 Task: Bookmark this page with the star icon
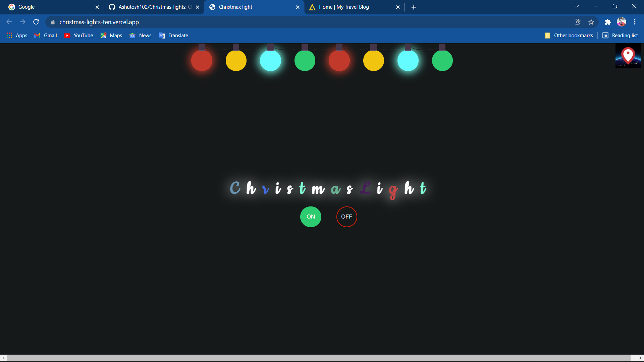pyautogui.click(x=591, y=22)
